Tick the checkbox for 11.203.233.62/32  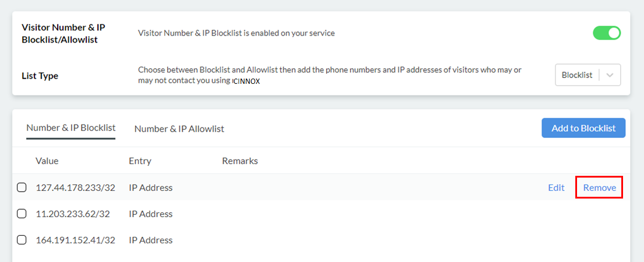(22, 214)
